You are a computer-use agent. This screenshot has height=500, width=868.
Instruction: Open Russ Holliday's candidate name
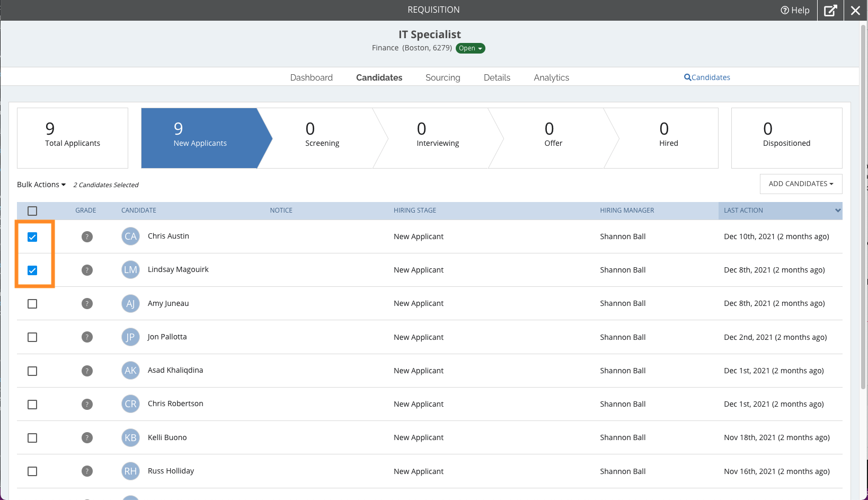(x=171, y=471)
